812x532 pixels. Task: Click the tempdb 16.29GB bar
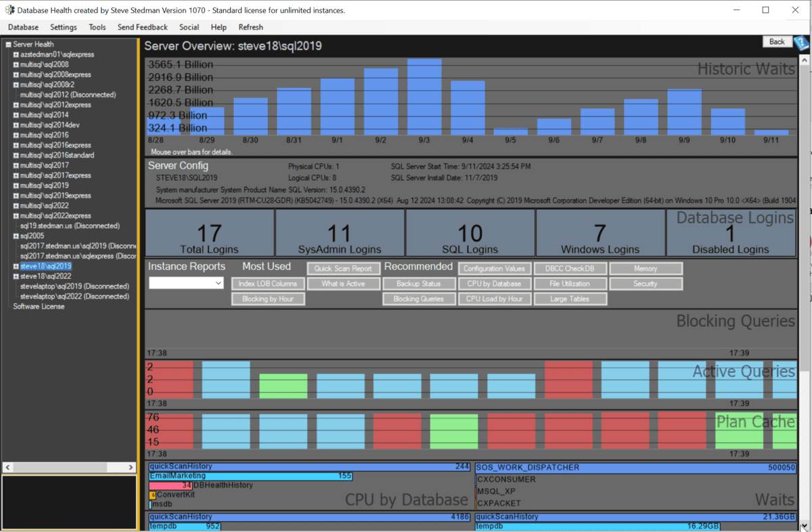597,526
